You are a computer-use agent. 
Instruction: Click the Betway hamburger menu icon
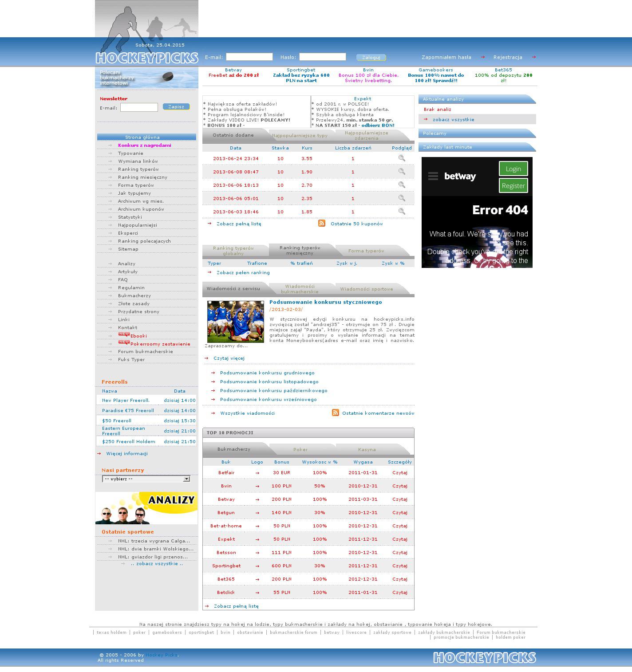pos(433,177)
